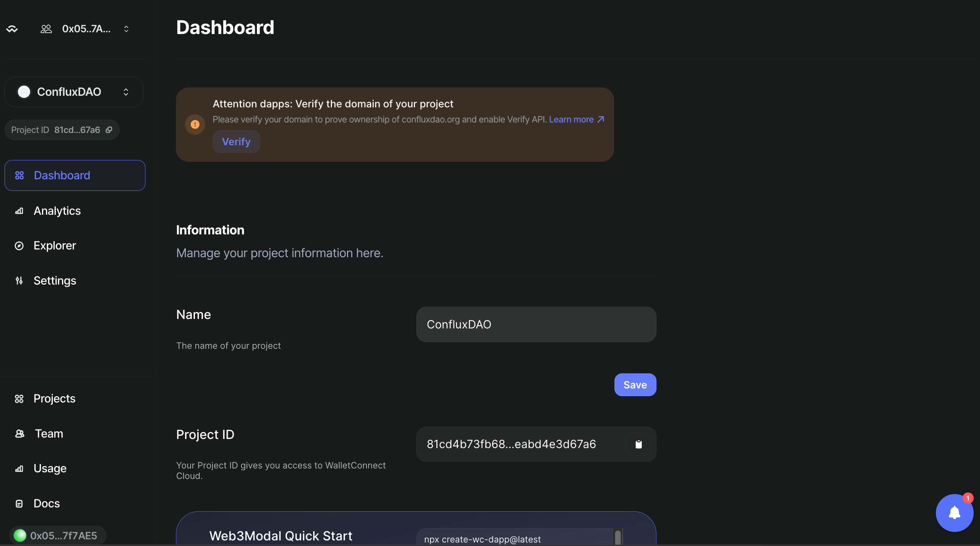Click the Verify button for domain
This screenshot has height=546, width=980.
point(236,141)
